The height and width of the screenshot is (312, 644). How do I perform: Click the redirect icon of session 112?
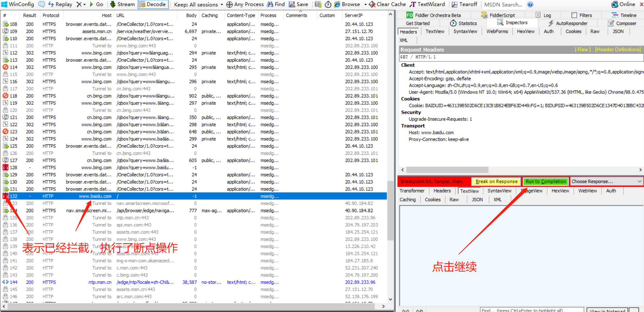[x=5, y=53]
